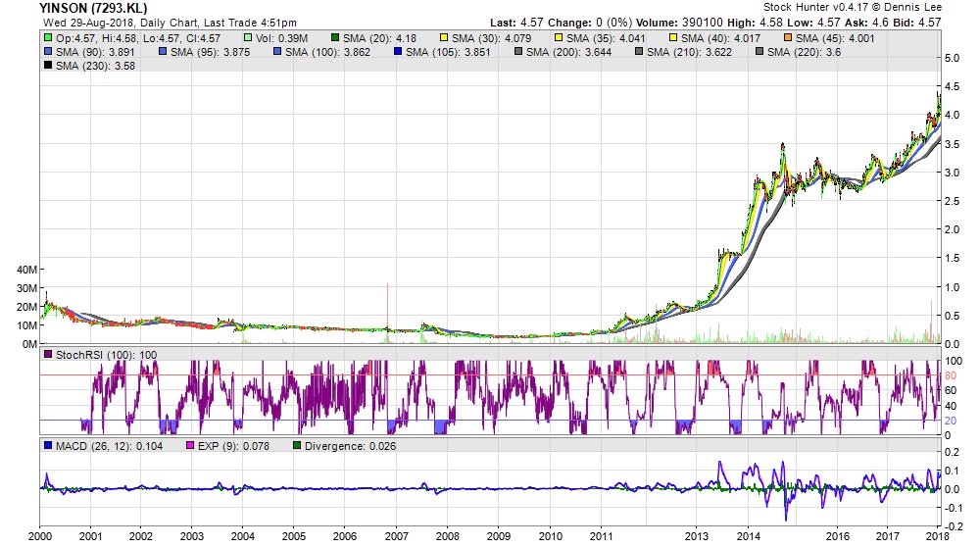Click the 'SMA (230): 3.58' label
Screen dimensions: 980x547
tap(95, 66)
